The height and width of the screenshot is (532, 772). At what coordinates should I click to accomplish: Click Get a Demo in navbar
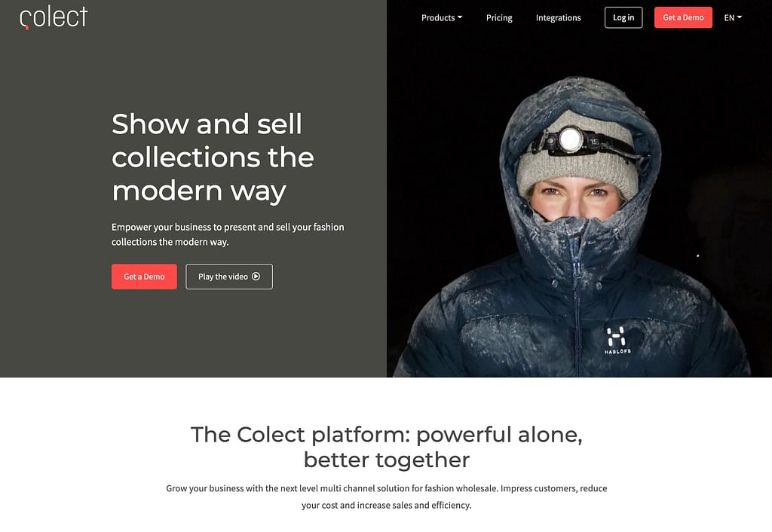pos(683,18)
